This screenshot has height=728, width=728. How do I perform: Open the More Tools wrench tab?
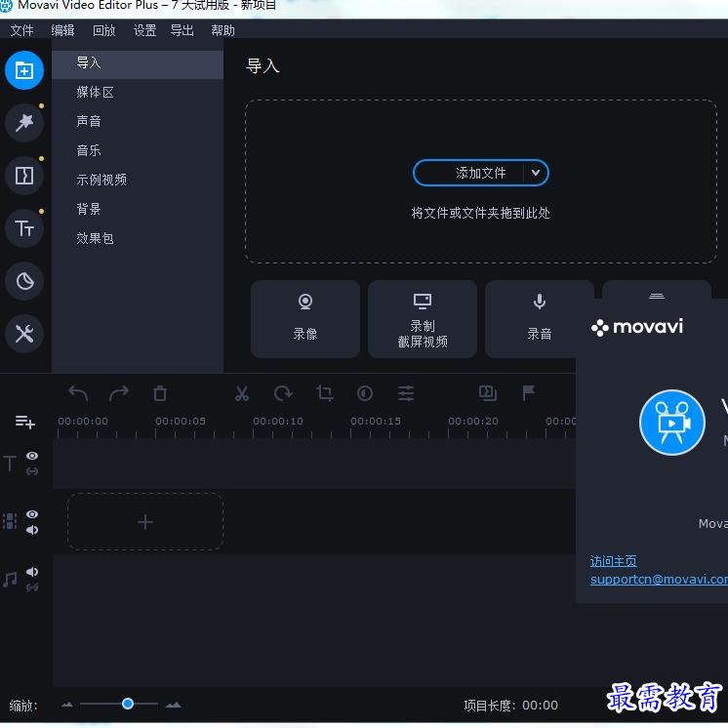coord(24,334)
